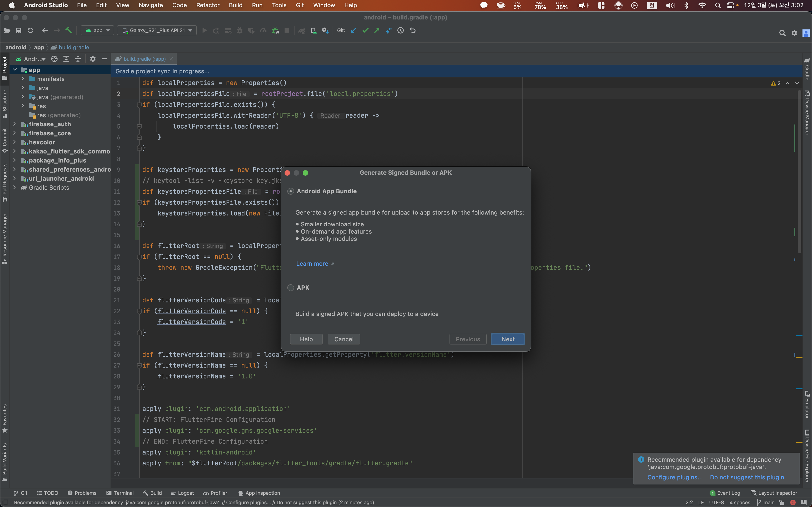This screenshot has width=812, height=507.
Task: Click the Save All toolbar icon
Action: (x=18, y=31)
